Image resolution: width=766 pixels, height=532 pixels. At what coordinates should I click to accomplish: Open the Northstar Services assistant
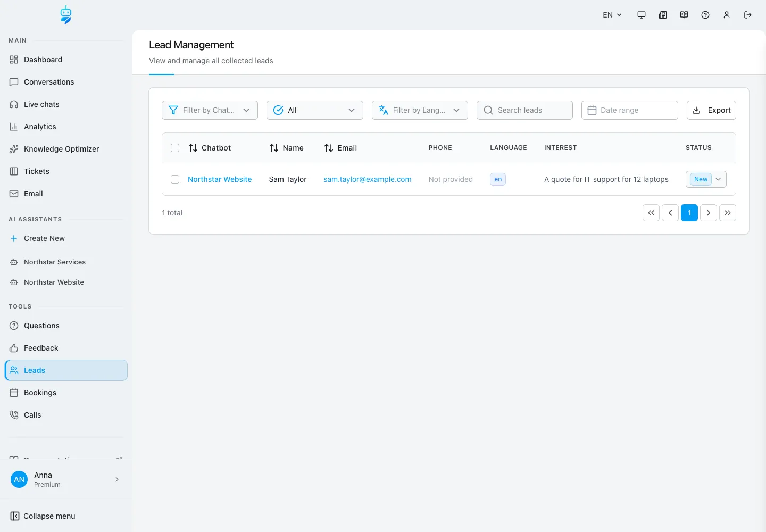[x=66, y=262]
